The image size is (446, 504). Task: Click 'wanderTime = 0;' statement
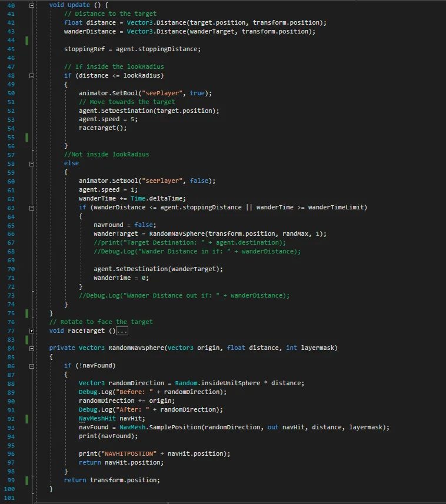[x=121, y=278]
